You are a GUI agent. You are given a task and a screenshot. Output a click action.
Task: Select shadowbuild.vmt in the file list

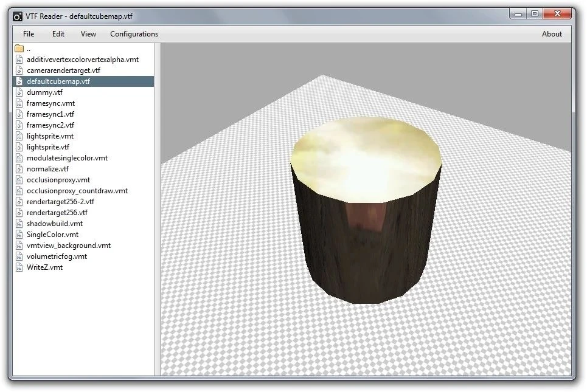tap(55, 224)
